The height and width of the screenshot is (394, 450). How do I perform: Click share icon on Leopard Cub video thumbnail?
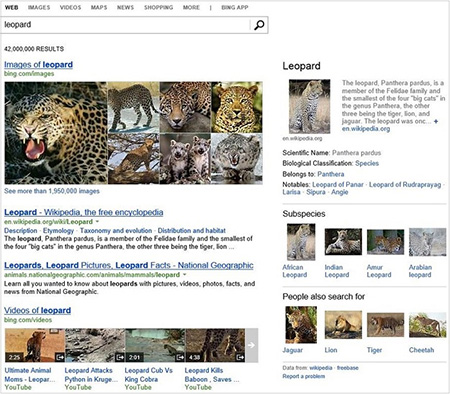point(180,357)
